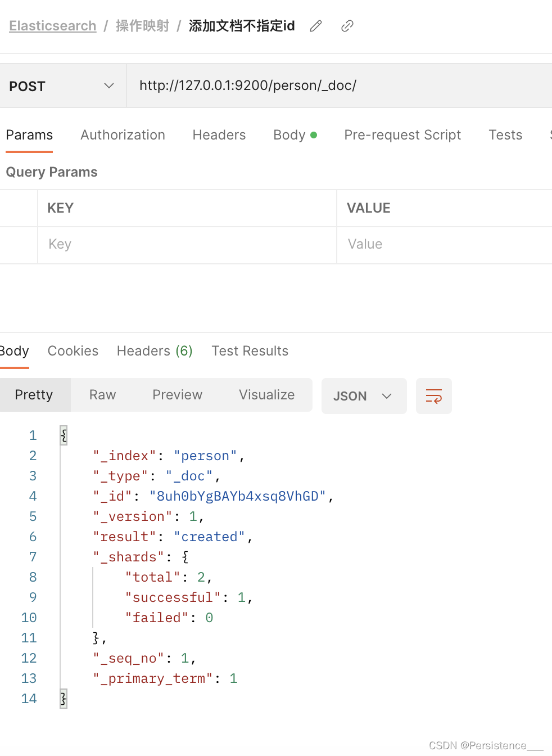This screenshot has width=552, height=756.
Task: Switch response view to Preview
Action: click(x=177, y=395)
